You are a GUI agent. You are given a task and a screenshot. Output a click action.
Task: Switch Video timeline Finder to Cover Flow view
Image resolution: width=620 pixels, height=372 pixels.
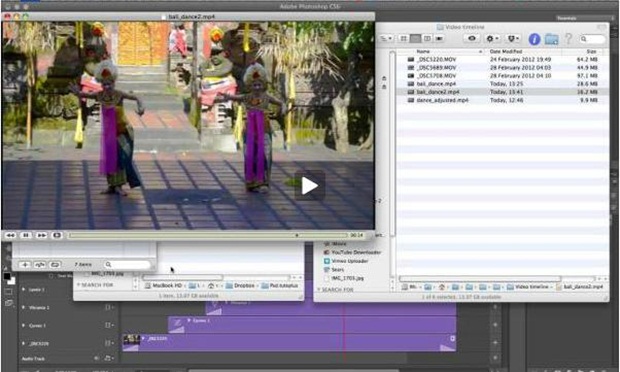[439, 38]
